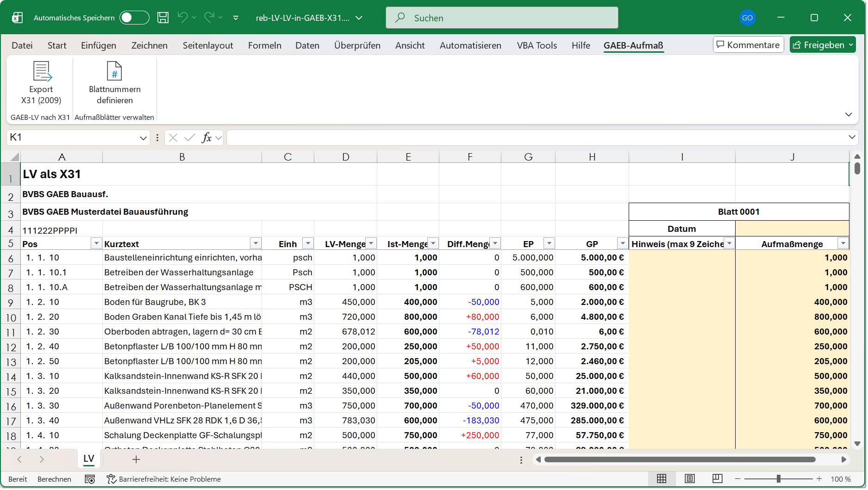Select the Export X31 (2009) tool
This screenshot has width=868, height=490.
click(41, 83)
